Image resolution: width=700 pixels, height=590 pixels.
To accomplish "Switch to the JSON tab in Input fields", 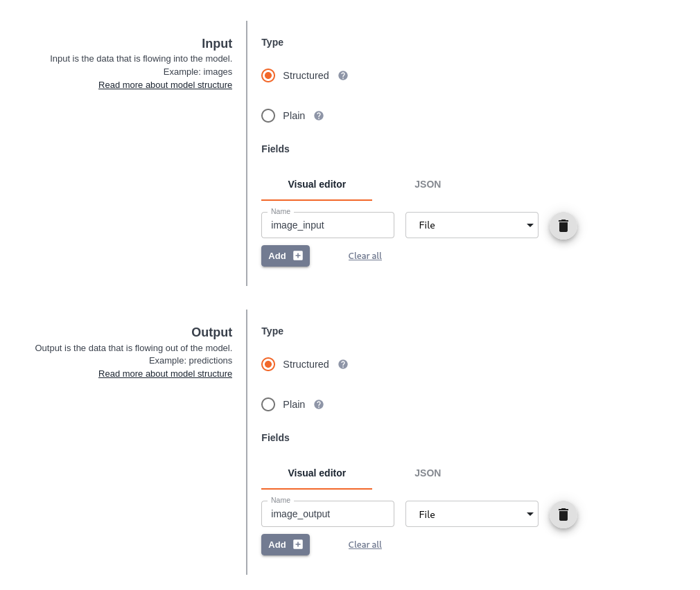I will pyautogui.click(x=428, y=184).
